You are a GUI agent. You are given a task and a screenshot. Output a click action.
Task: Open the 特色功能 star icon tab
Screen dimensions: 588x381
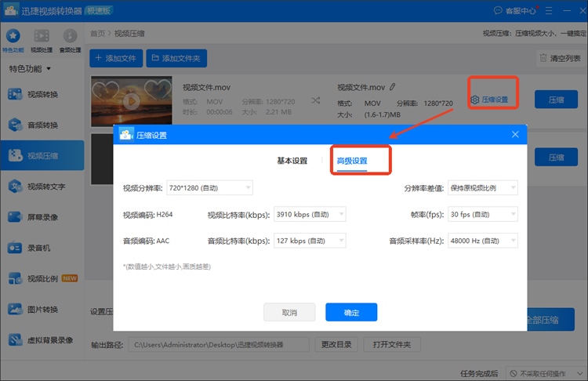[13, 39]
